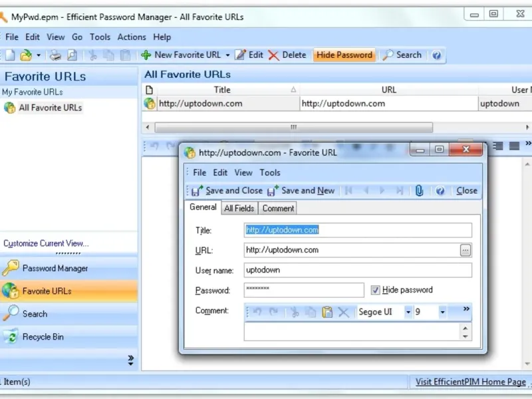Uncheck the Hide password checkbox
Screen dimensions: 532x399
tap(375, 290)
